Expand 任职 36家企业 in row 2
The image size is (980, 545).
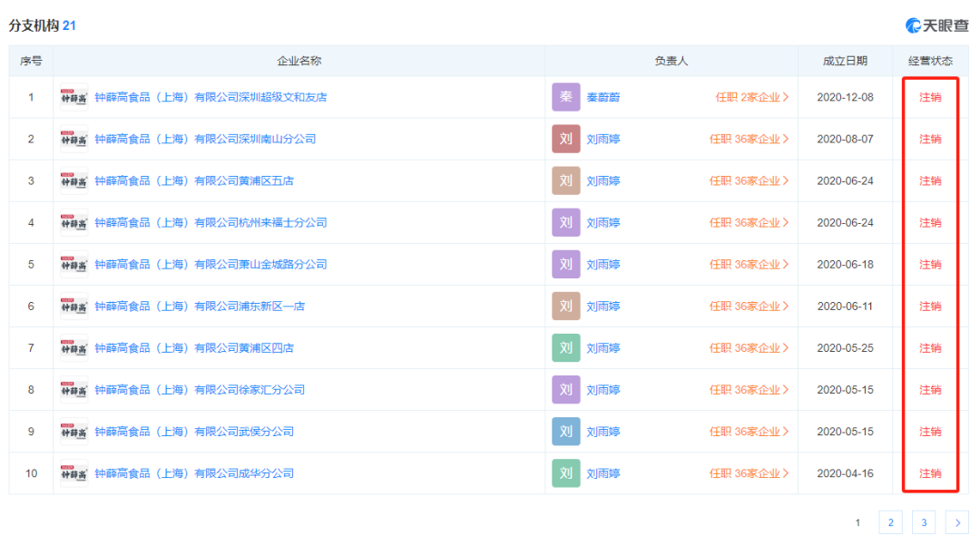click(749, 139)
